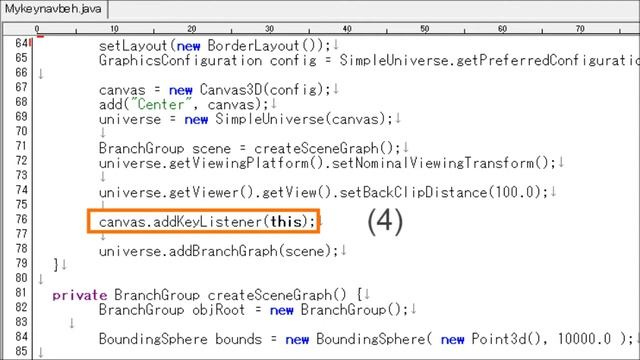Click line number 81 in the gutter

click(21, 293)
